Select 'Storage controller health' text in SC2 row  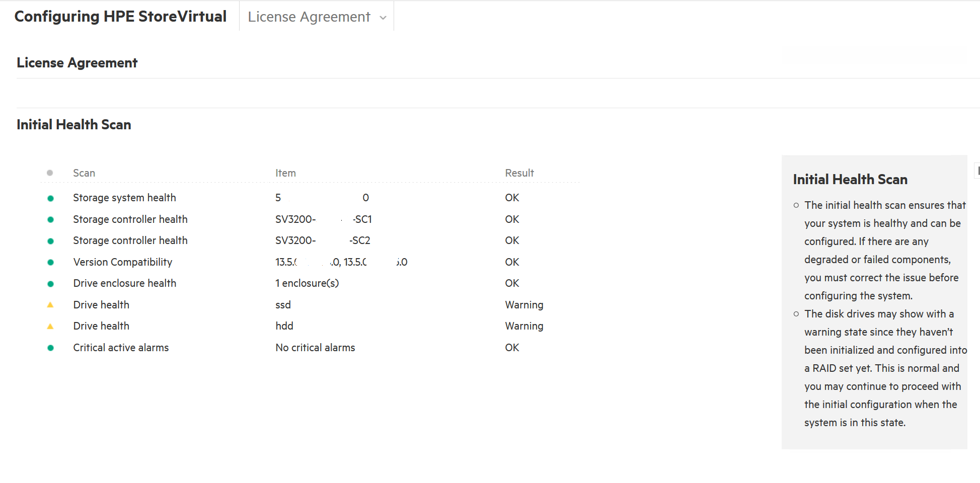point(130,240)
